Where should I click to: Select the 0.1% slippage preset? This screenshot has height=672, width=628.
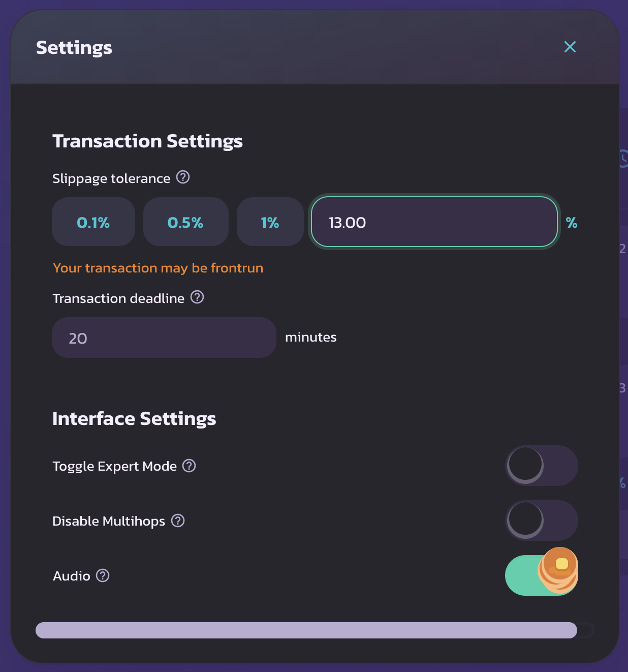click(x=93, y=222)
